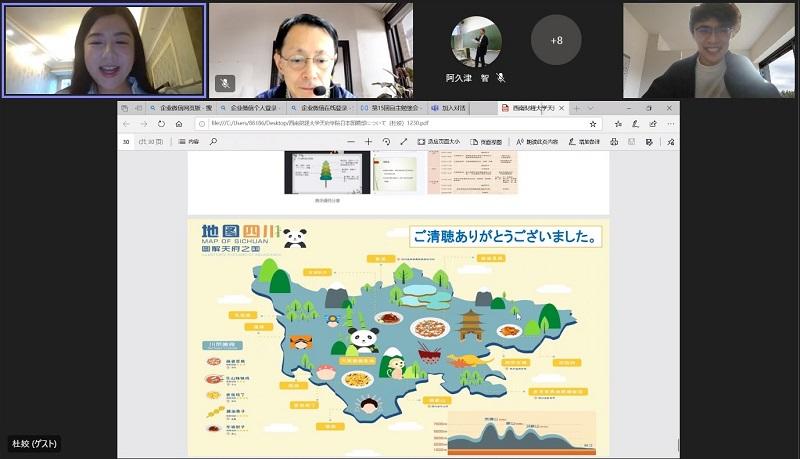Maximize the browser window

[648, 108]
